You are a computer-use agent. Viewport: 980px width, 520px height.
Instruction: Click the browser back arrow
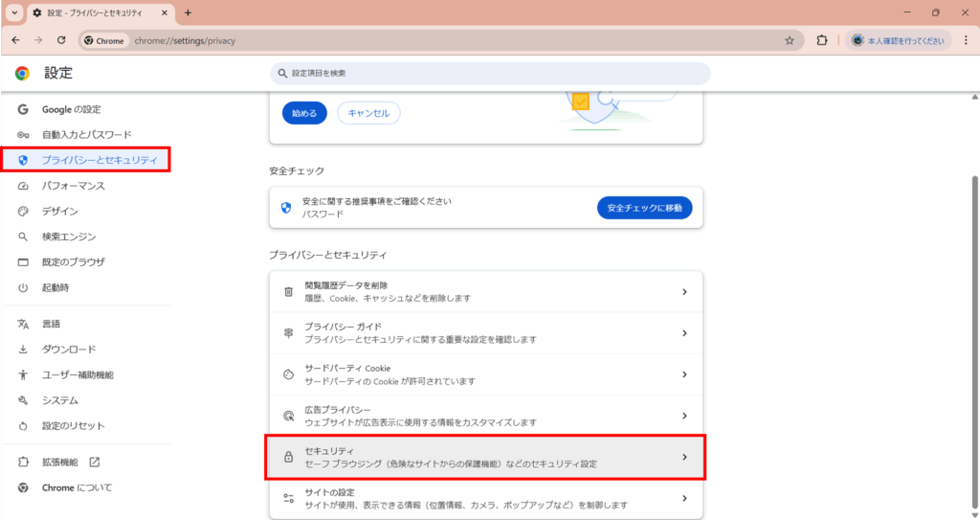pos(15,40)
